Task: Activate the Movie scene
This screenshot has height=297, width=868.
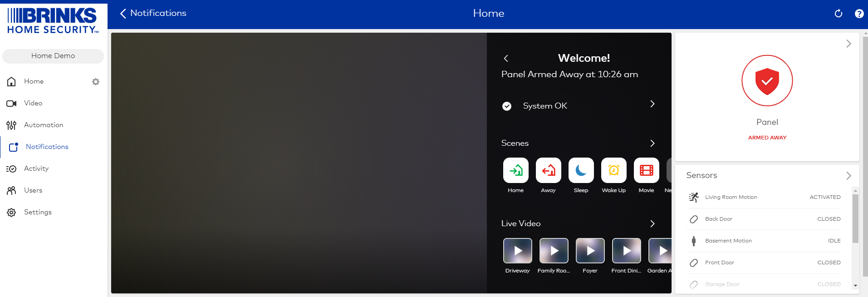Action: [x=647, y=170]
